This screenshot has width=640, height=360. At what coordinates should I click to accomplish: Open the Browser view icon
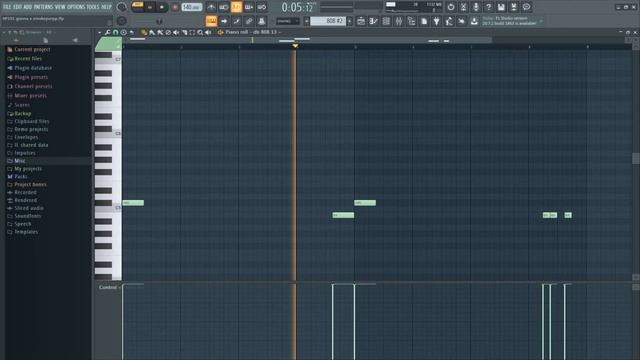pos(411,21)
